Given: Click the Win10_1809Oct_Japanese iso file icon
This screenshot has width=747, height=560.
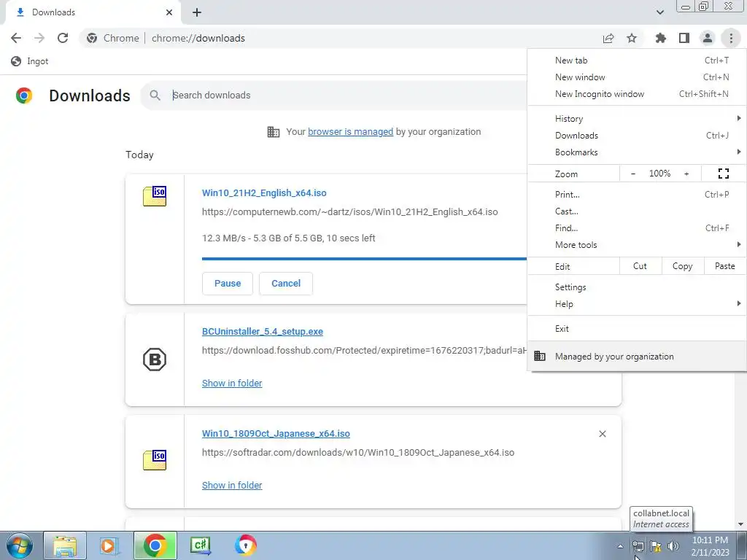Looking at the screenshot, I should click(155, 460).
